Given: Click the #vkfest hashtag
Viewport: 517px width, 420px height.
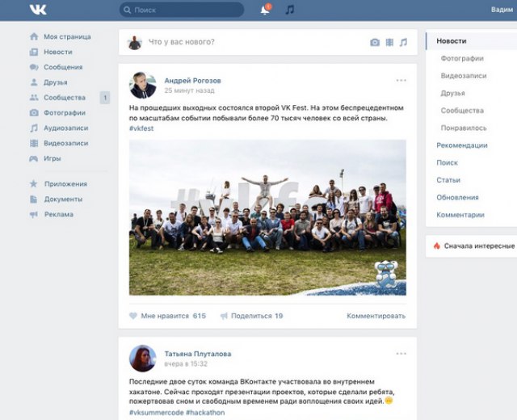Looking at the screenshot, I should [141, 128].
